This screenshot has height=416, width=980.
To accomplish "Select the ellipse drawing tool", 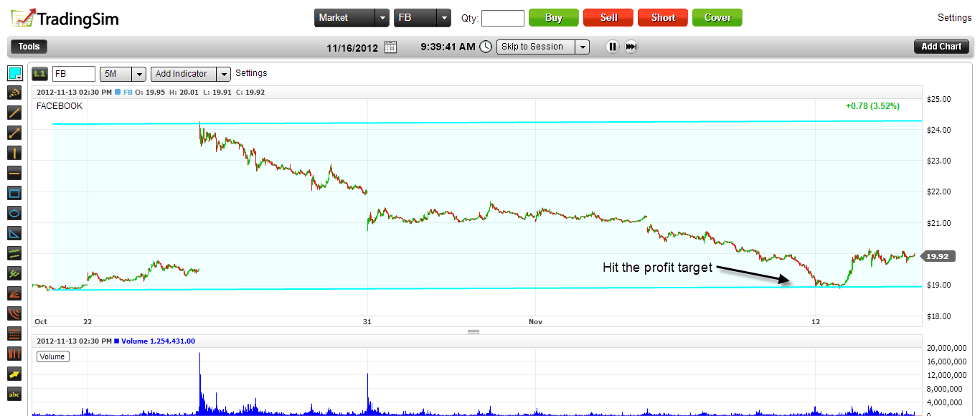I will pos(14,213).
